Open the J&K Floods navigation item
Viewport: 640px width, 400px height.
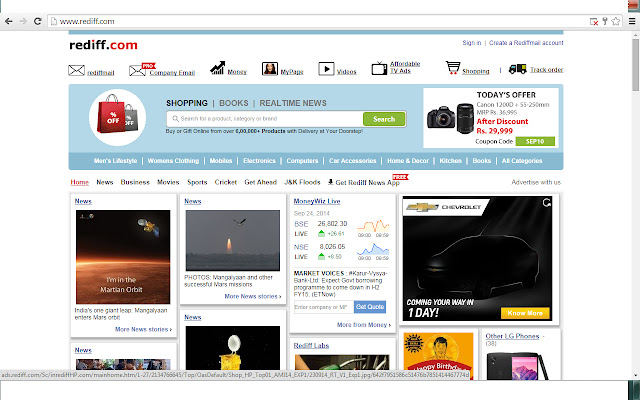[x=302, y=182]
